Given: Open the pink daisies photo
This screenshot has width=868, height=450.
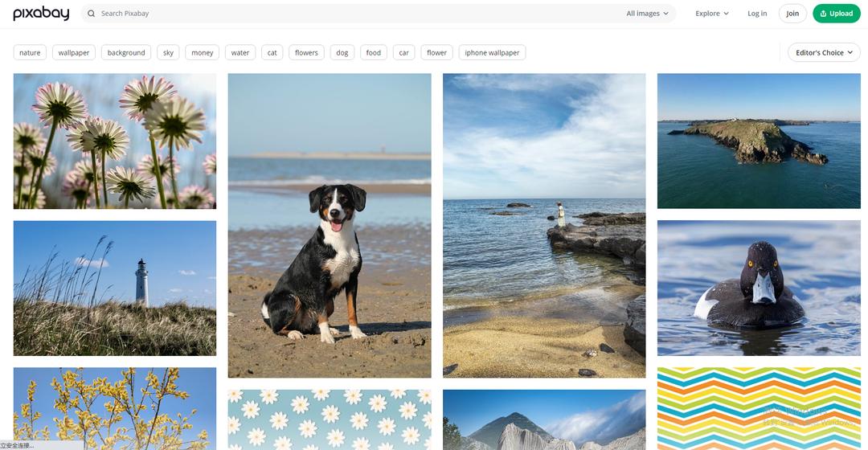Looking at the screenshot, I should pos(115,141).
